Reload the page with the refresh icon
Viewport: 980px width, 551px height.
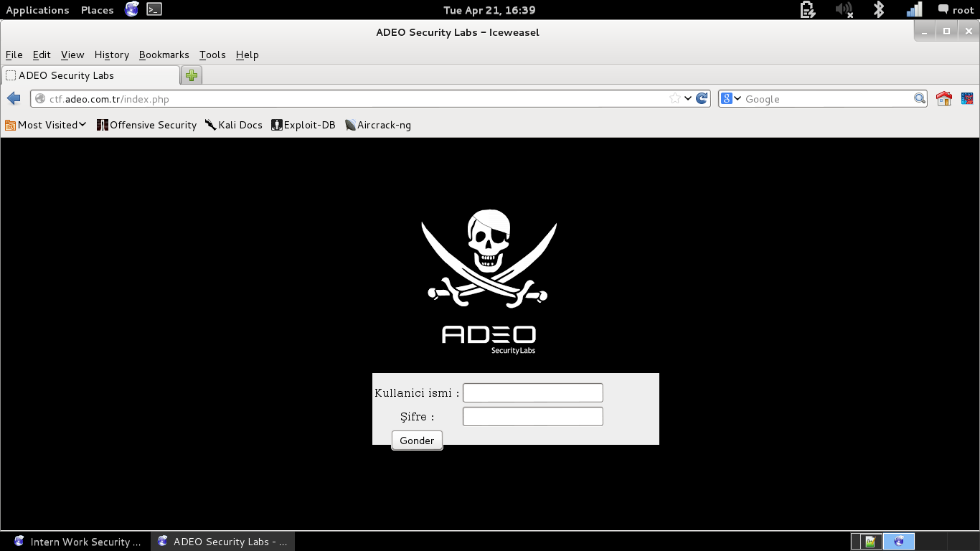[x=702, y=98]
